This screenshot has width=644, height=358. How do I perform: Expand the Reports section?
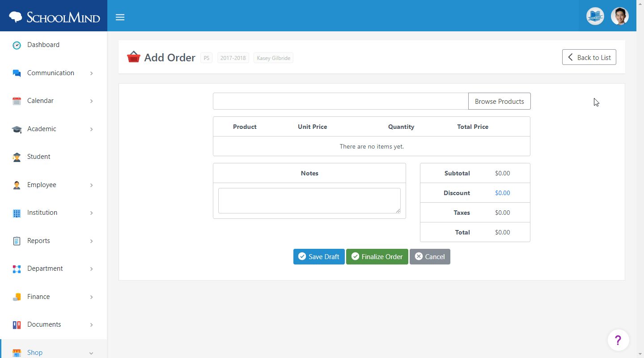pyautogui.click(x=92, y=241)
